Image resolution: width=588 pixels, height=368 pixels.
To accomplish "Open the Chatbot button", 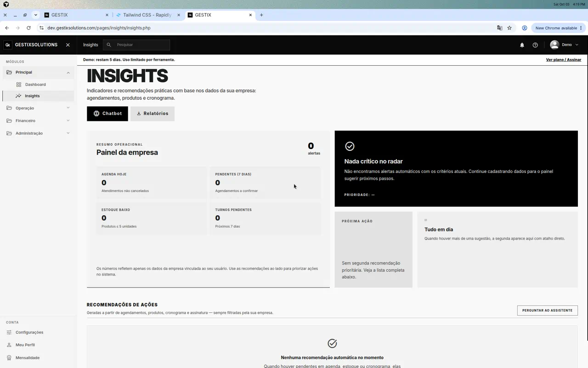I will [107, 114].
